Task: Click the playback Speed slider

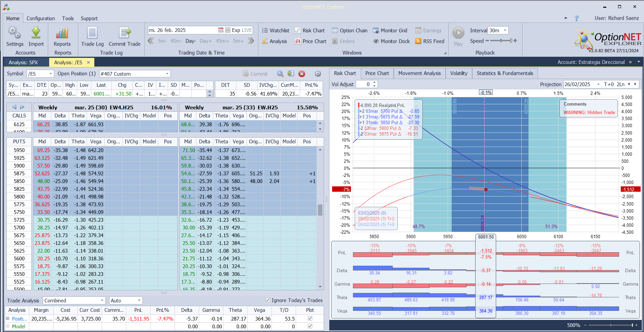Action: point(501,41)
